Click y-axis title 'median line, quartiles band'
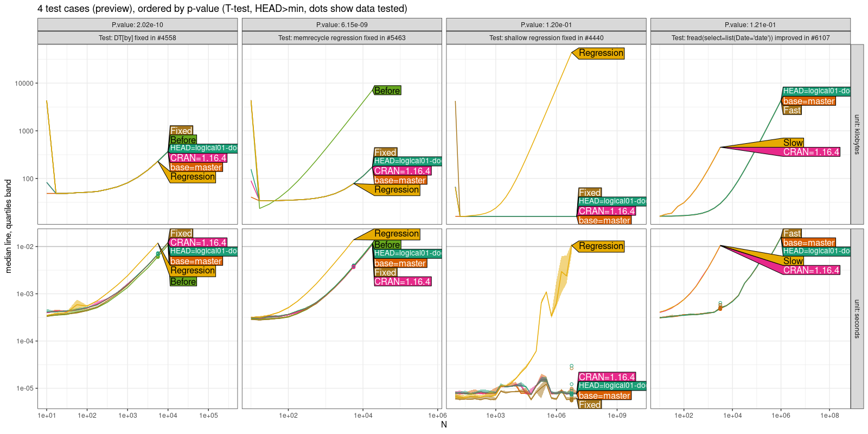The image size is (868, 434). point(9,227)
